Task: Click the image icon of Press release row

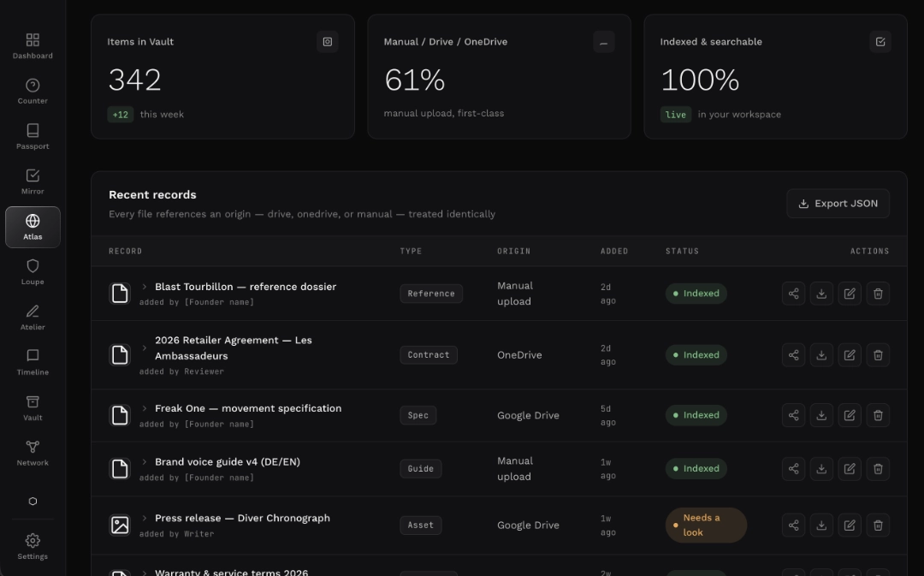Action: 120,525
